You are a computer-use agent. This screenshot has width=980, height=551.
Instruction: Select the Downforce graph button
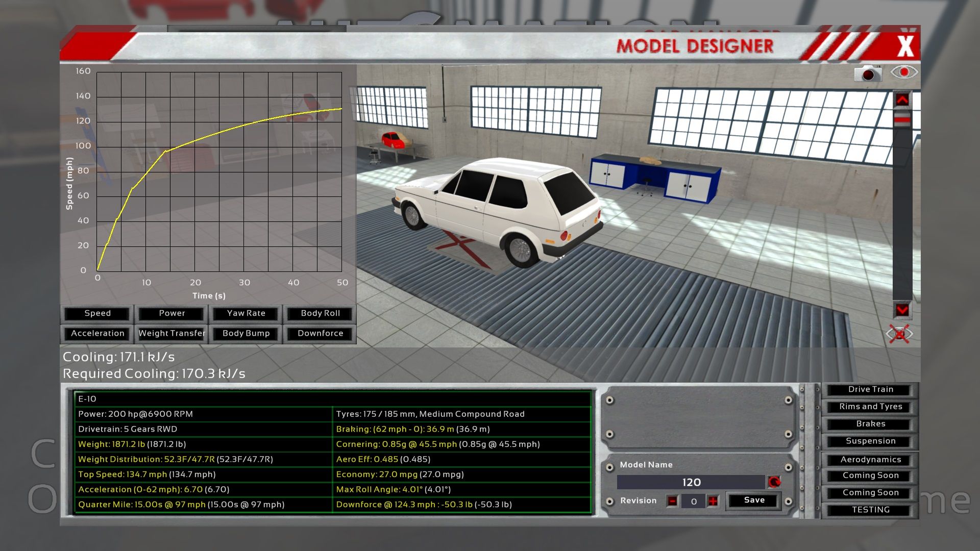[x=320, y=333]
